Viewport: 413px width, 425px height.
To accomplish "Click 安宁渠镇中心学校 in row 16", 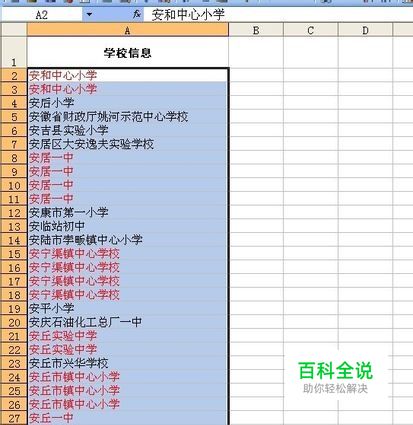I will [128, 267].
